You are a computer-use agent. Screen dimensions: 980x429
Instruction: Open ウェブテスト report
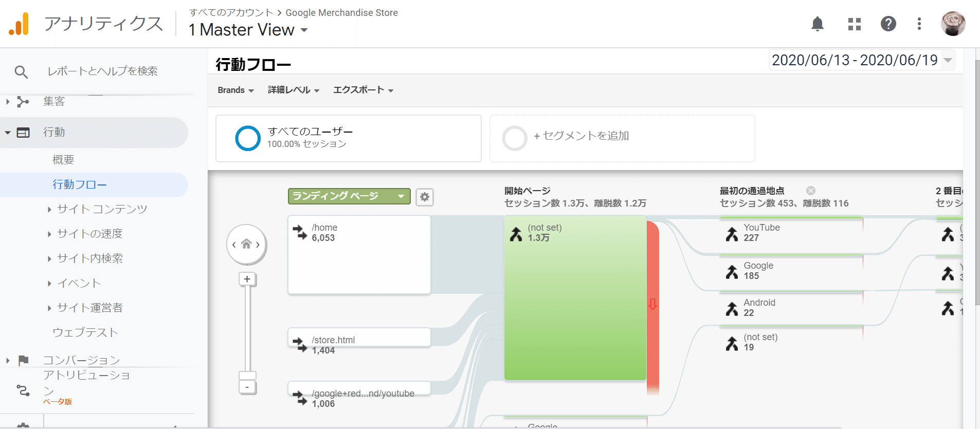[x=85, y=332]
